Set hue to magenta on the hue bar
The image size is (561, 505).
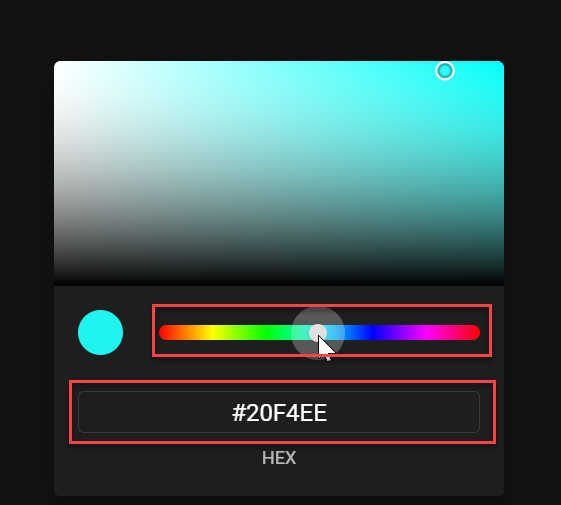426,332
